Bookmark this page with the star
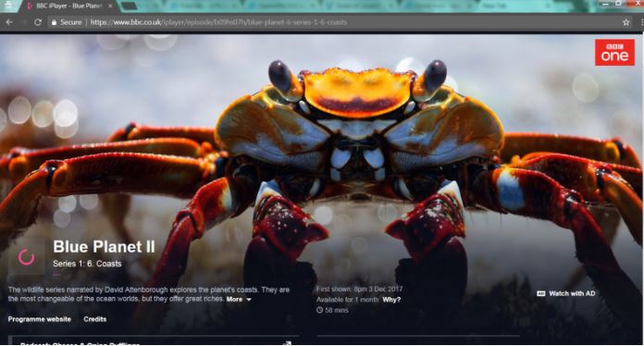Screen dimensions: 644x346 click(625, 22)
